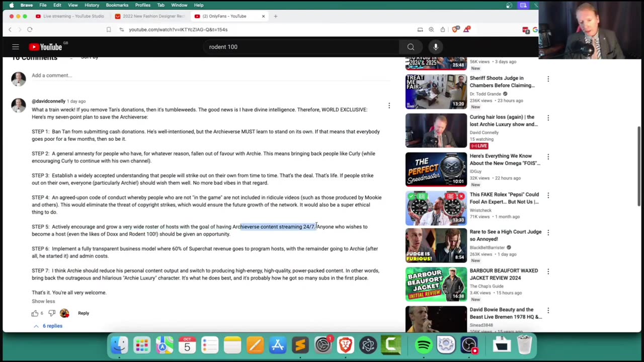Reply to the davidconnelly comment
This screenshot has height=362, width=644.
click(x=84, y=313)
